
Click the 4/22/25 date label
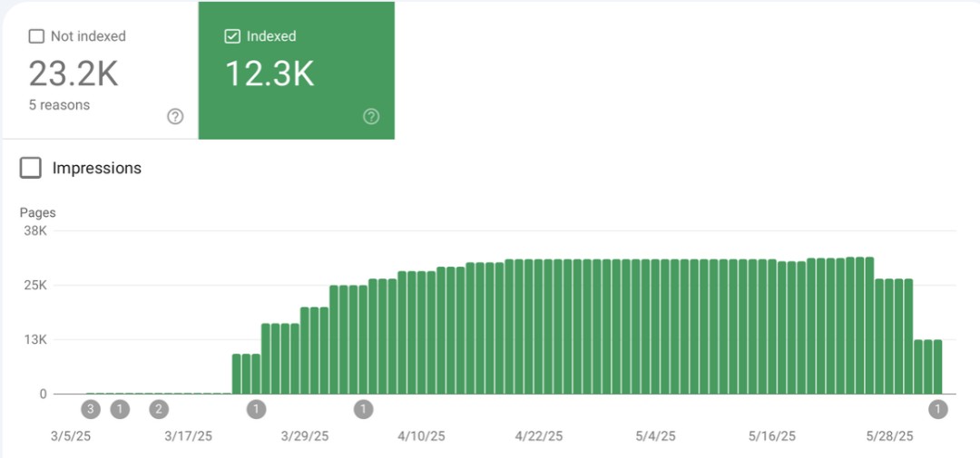pos(539,436)
